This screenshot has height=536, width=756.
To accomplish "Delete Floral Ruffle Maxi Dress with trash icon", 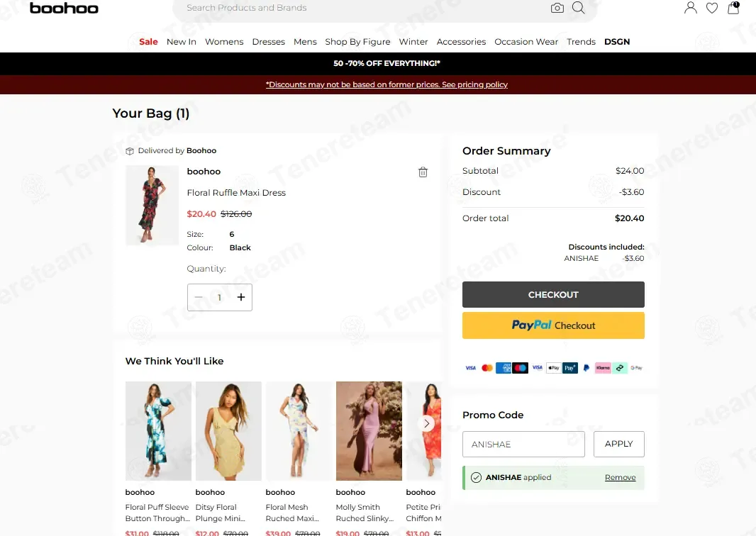I will click(x=423, y=172).
